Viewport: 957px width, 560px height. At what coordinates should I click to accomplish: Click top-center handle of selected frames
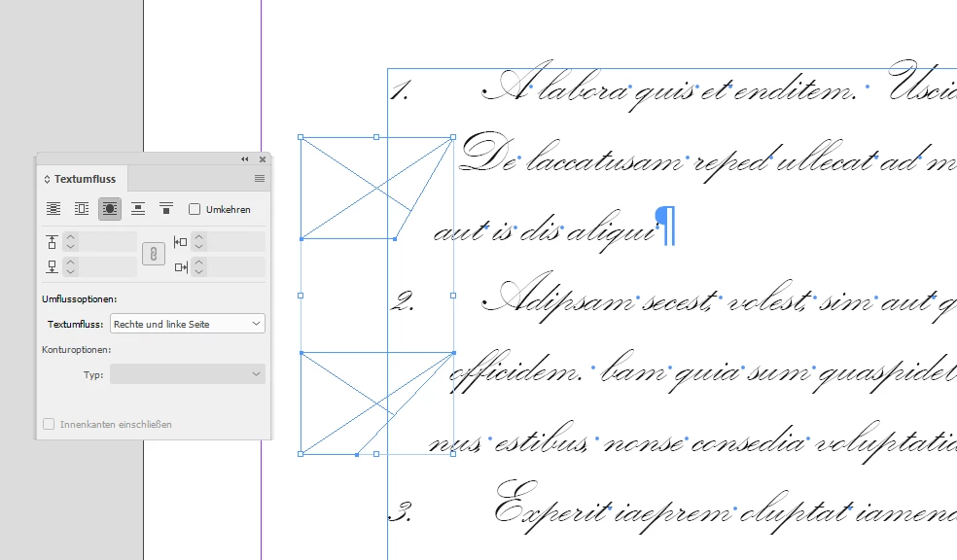376,137
